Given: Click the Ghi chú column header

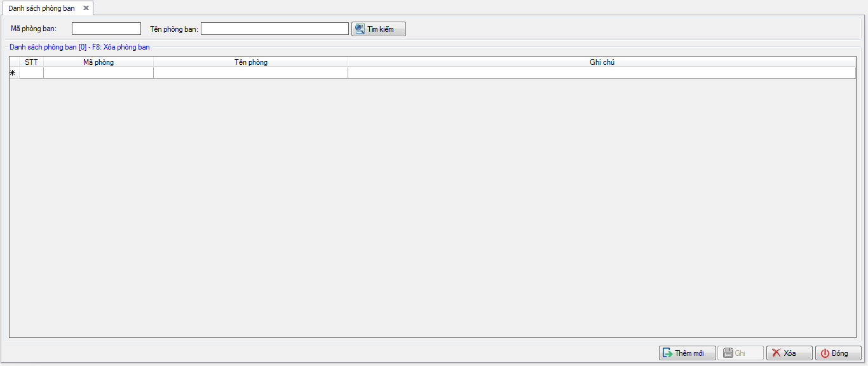Looking at the screenshot, I should (x=601, y=62).
